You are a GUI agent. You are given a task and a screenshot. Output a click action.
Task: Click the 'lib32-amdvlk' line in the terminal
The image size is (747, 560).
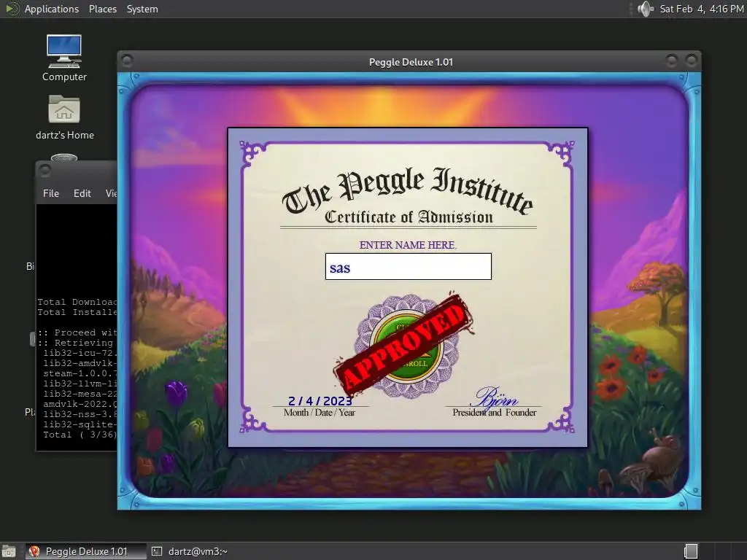[x=80, y=363]
